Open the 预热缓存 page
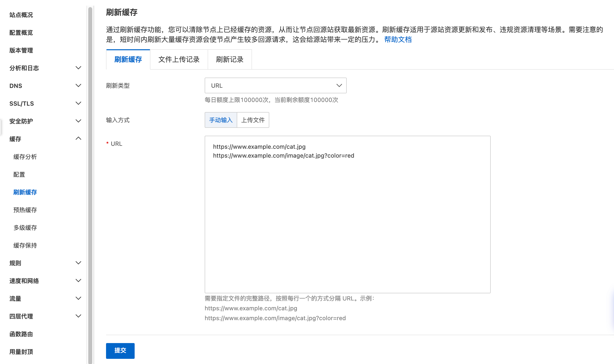The height and width of the screenshot is (364, 614). pos(25,210)
